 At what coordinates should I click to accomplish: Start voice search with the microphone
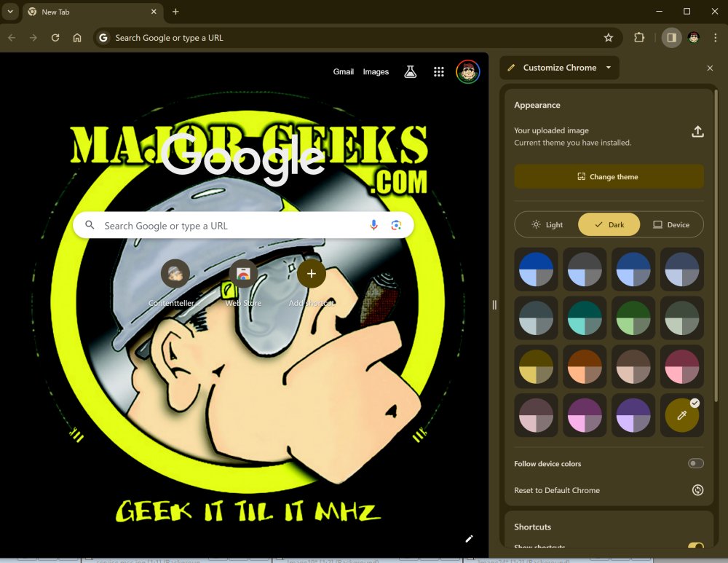click(373, 225)
